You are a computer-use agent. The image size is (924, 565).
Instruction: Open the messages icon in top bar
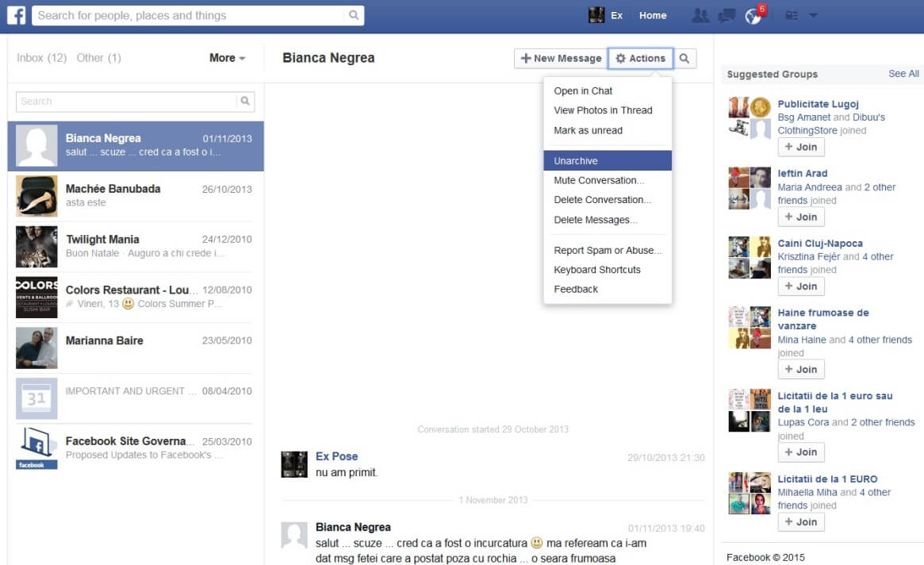point(726,15)
